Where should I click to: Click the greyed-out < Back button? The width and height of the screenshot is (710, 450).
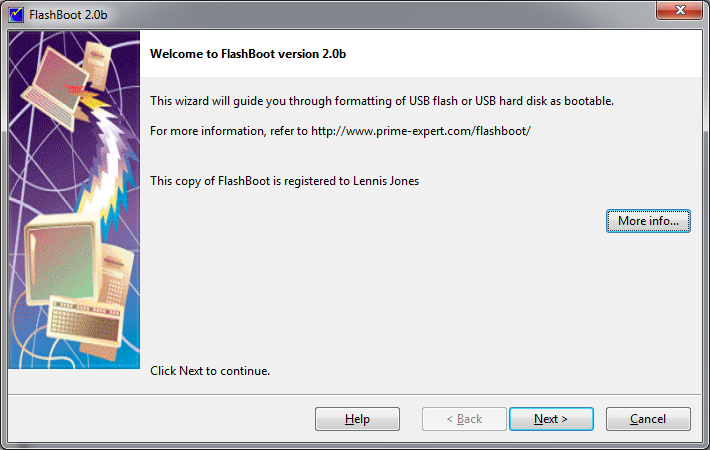coord(464,419)
